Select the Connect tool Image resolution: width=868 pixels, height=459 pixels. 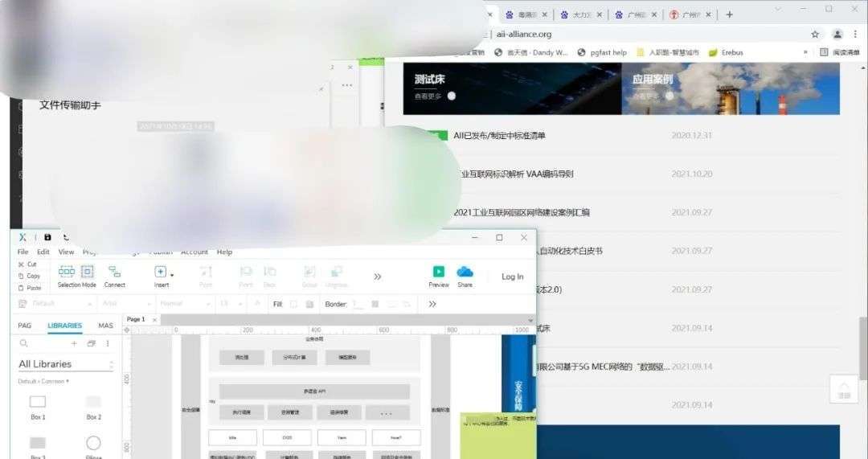114,273
